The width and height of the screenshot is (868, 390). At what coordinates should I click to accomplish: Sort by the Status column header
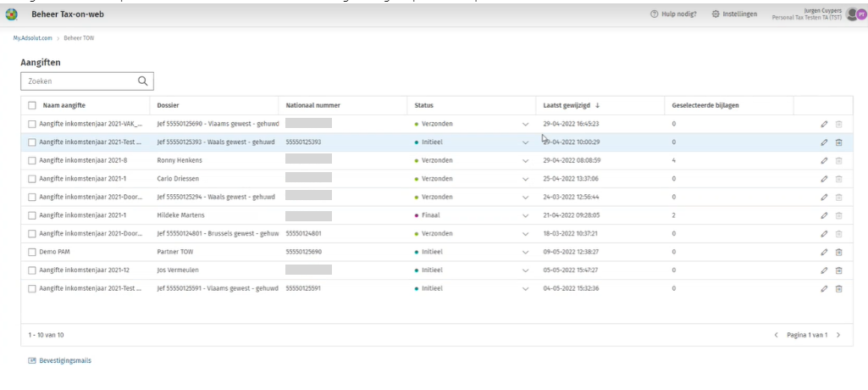[x=424, y=105]
